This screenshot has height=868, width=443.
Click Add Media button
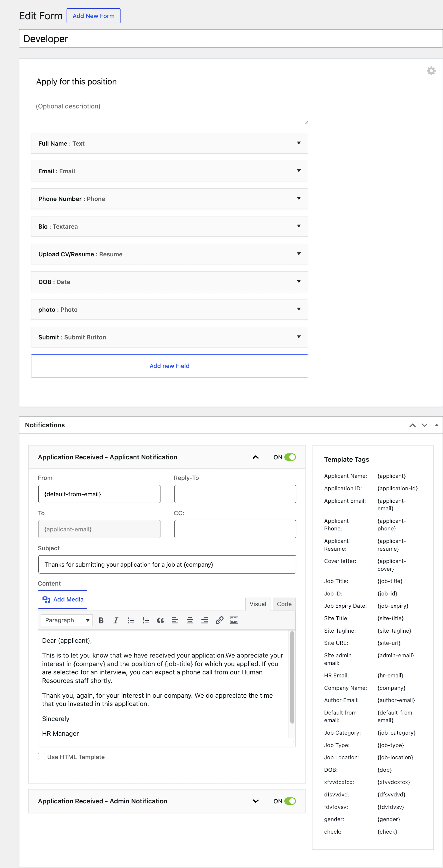coord(62,599)
